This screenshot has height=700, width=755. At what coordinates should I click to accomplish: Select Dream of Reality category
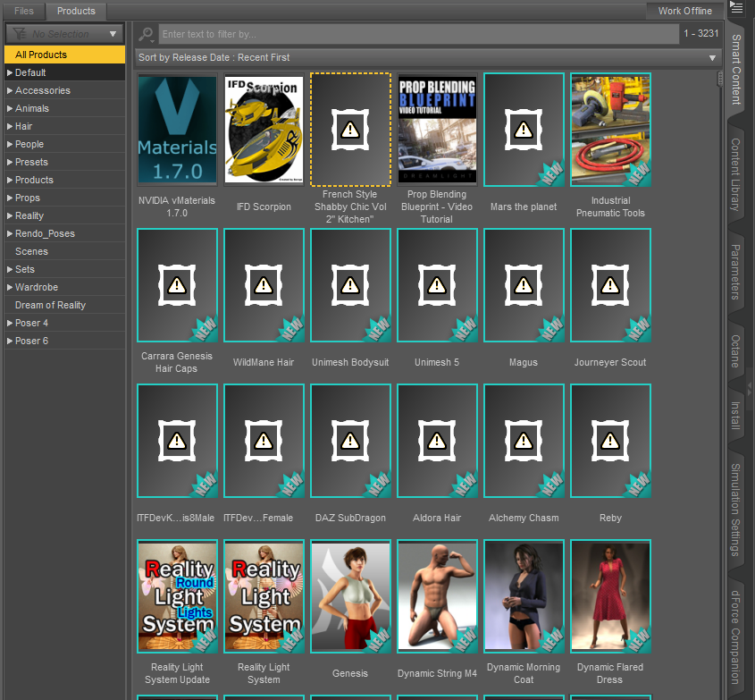[64, 305]
